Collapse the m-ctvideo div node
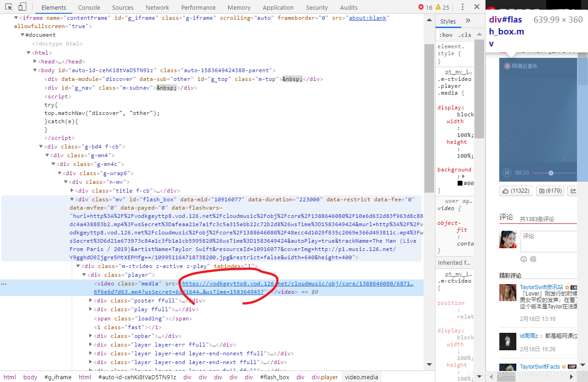Image resolution: width=588 pixels, height=382 pixels. tap(78, 266)
